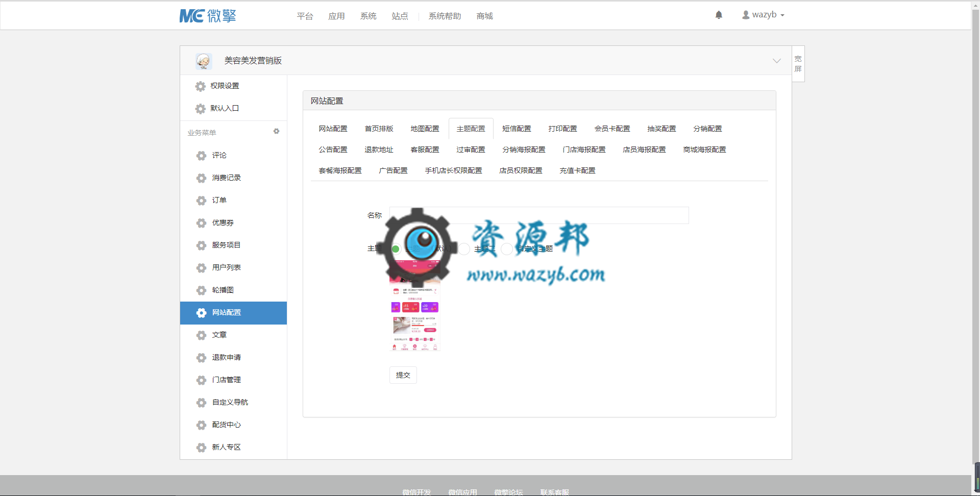
Task: Click the gear icon next to 退款申请
Action: 202,358
